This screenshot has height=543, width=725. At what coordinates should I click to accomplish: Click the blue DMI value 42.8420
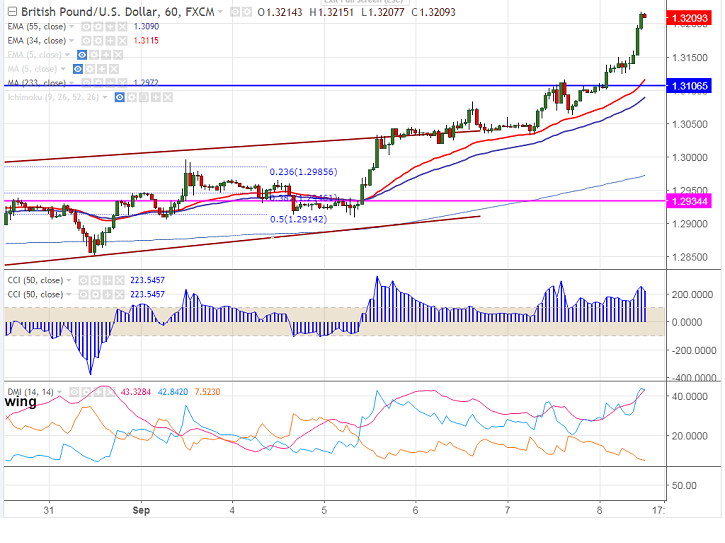(173, 392)
